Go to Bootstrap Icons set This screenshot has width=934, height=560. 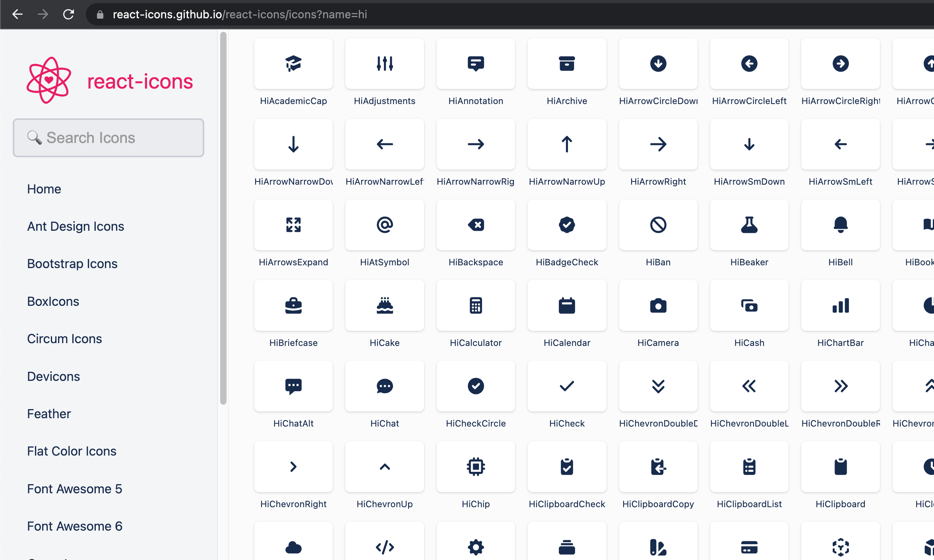72,264
